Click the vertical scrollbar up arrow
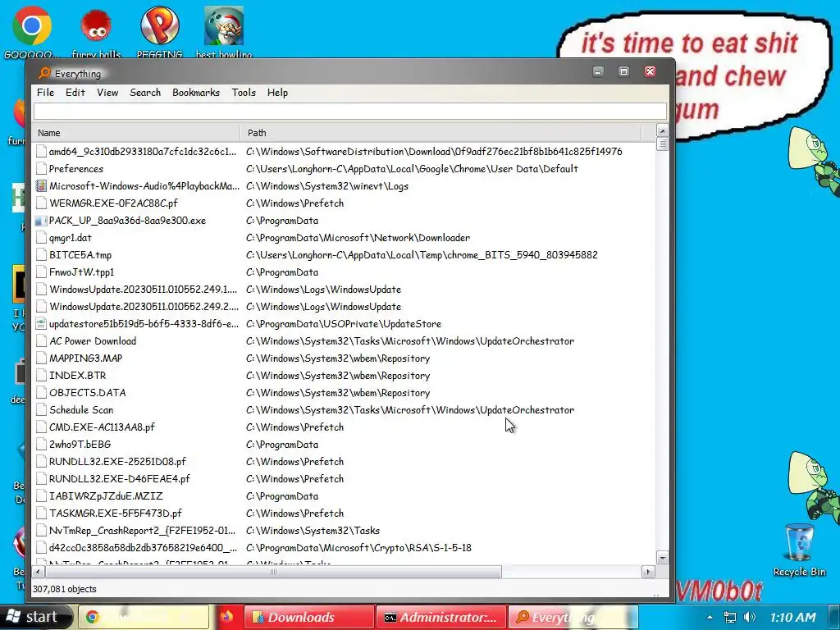This screenshot has width=840, height=630. pos(662,131)
